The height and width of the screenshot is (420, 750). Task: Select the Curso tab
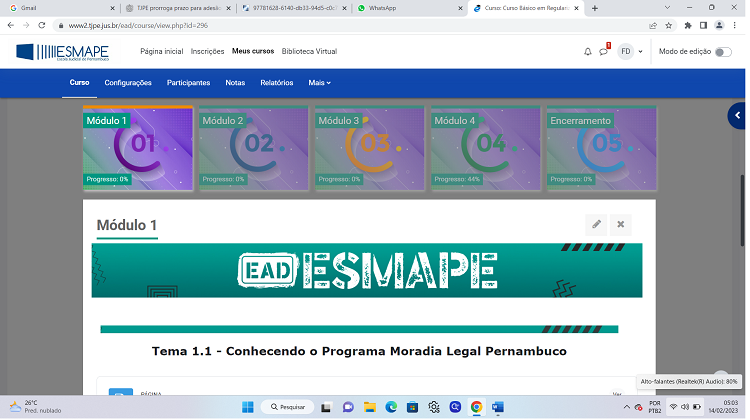coord(80,83)
